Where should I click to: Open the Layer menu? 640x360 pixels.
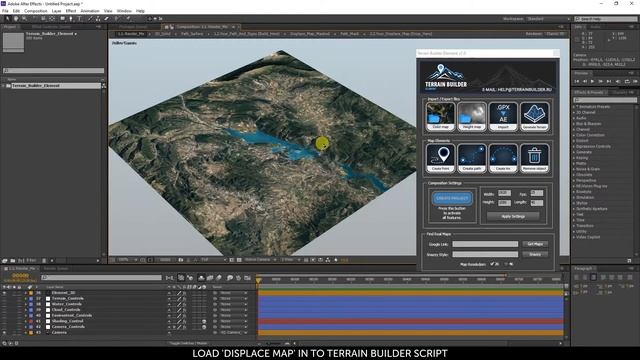tap(57, 11)
